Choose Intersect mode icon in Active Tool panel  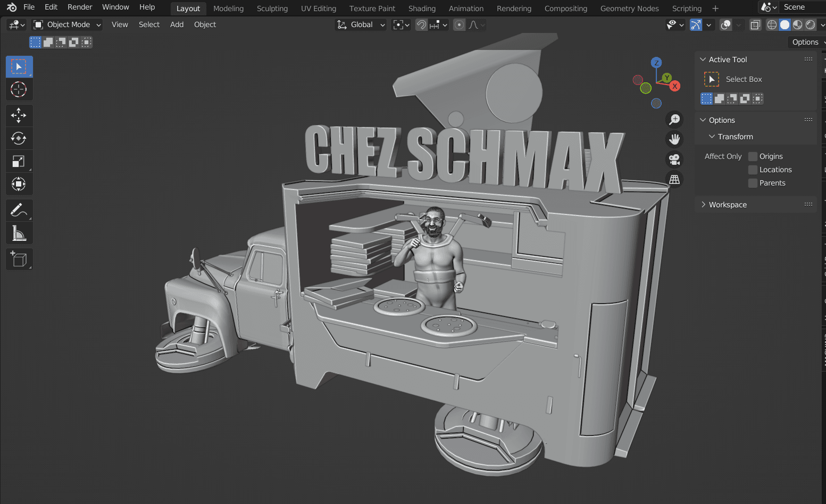pyautogui.click(x=758, y=98)
